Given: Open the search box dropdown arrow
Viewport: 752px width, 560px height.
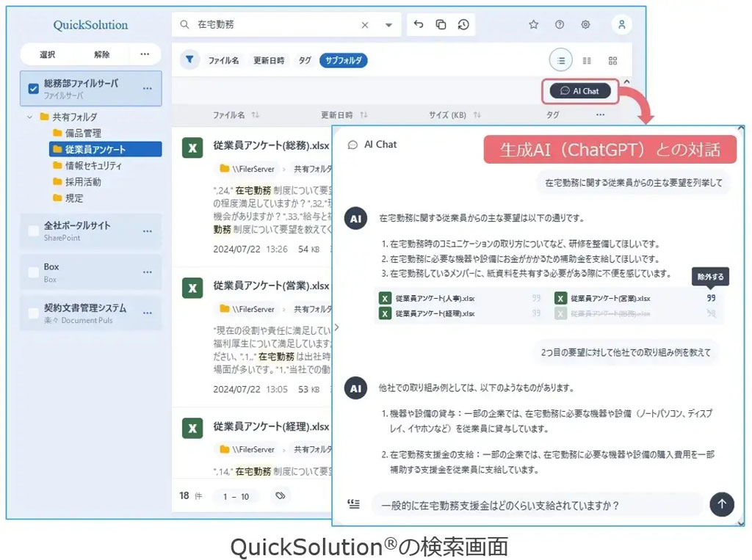Looking at the screenshot, I should point(388,24).
